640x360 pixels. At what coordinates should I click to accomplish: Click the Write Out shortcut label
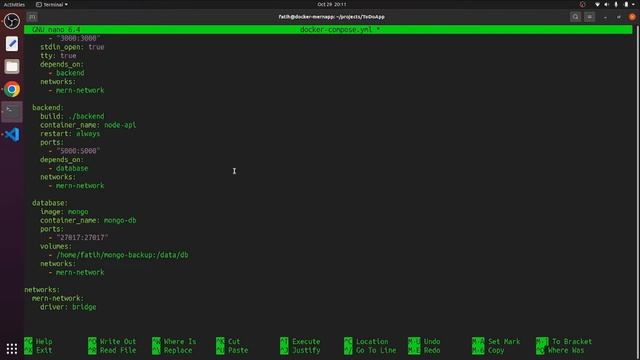(x=118, y=341)
